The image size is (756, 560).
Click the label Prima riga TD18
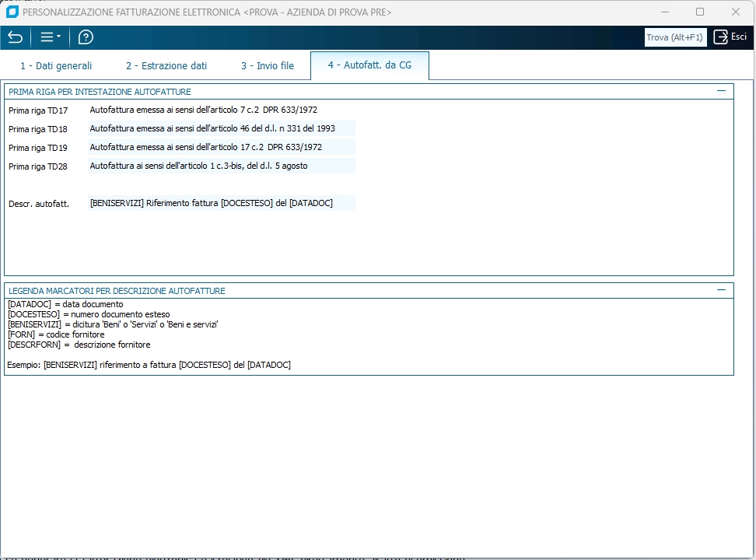click(38, 129)
